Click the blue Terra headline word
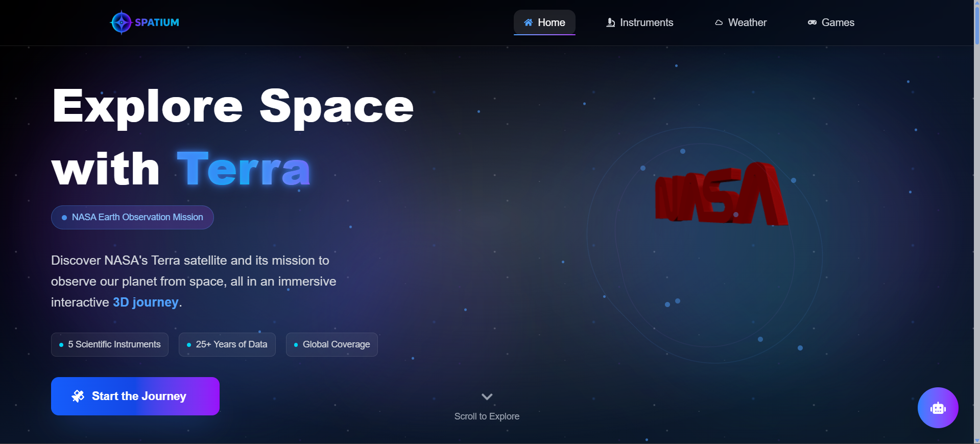This screenshot has width=980, height=444. coord(244,169)
